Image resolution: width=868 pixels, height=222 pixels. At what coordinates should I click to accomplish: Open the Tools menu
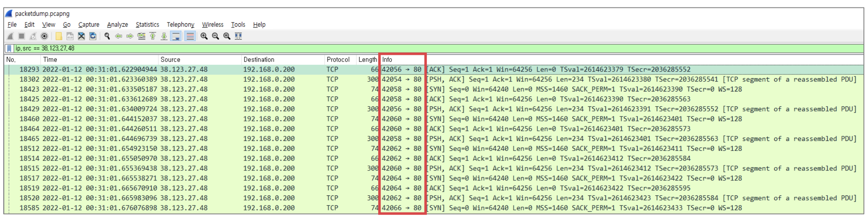click(238, 25)
